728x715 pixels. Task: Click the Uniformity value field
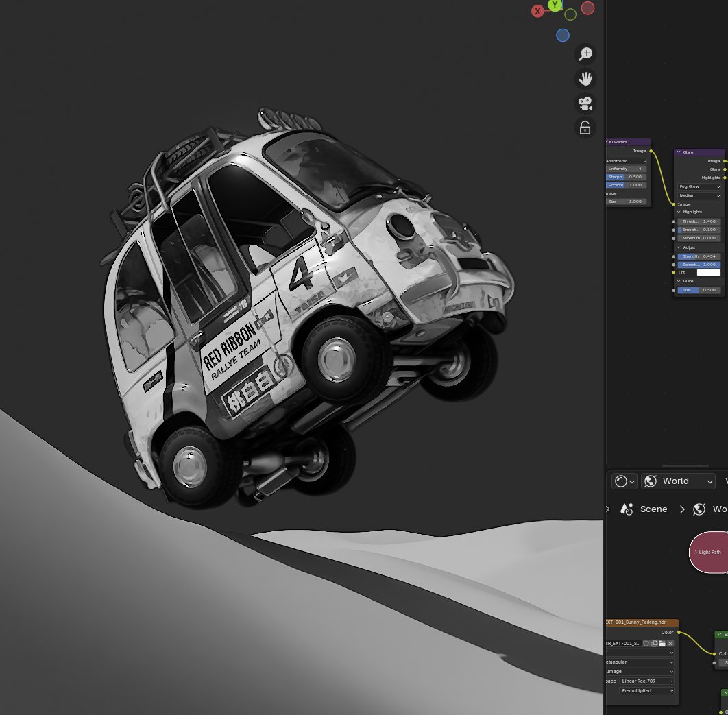tap(627, 169)
